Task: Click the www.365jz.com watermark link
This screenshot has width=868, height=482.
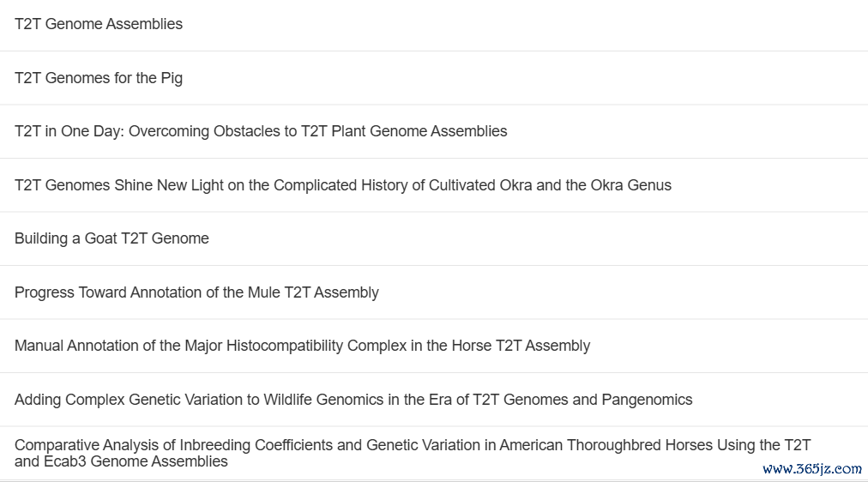Action: point(812,469)
